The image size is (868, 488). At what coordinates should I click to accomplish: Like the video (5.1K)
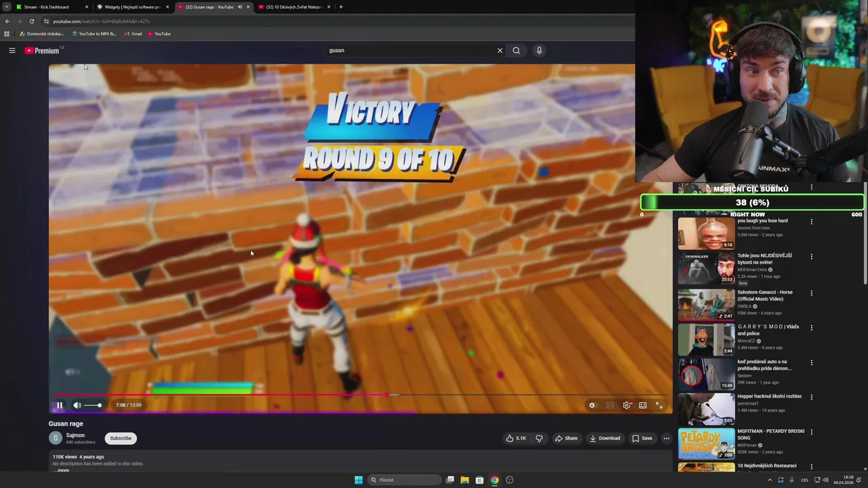(516, 438)
